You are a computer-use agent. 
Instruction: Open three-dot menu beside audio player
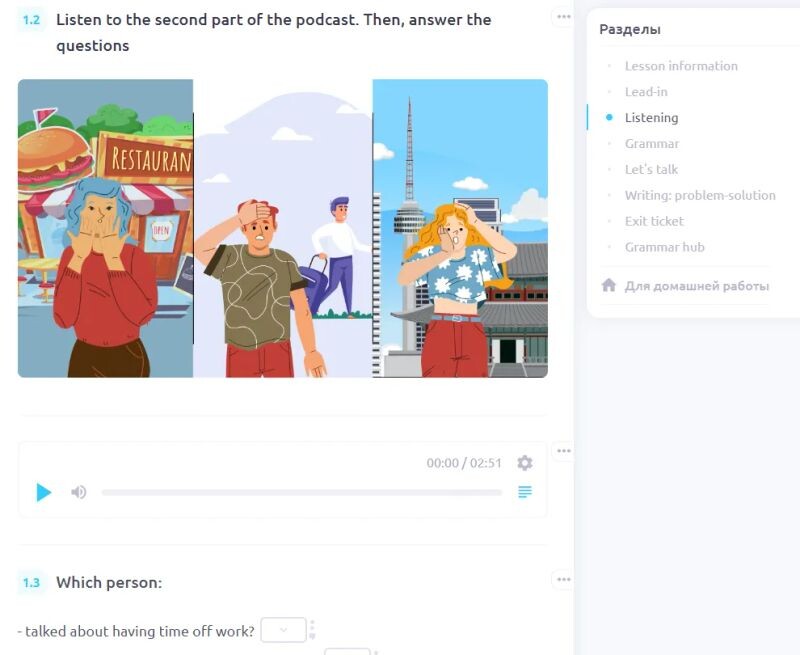(x=564, y=451)
